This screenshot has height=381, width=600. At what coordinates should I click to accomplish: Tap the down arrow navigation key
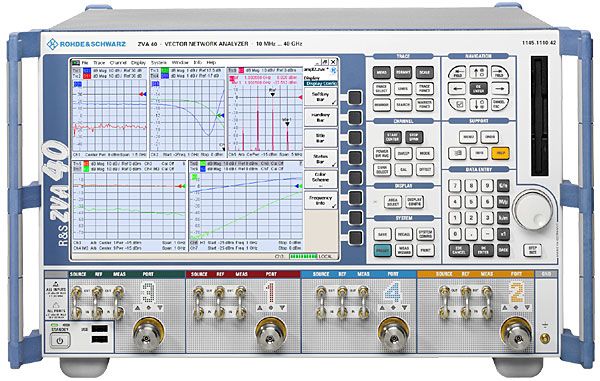coord(478,104)
